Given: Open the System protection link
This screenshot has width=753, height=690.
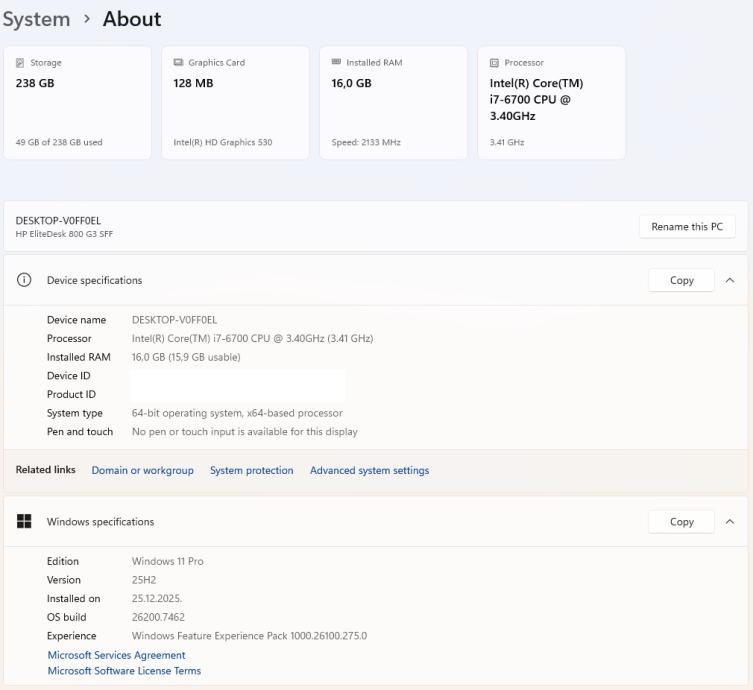Looking at the screenshot, I should click(x=251, y=471).
